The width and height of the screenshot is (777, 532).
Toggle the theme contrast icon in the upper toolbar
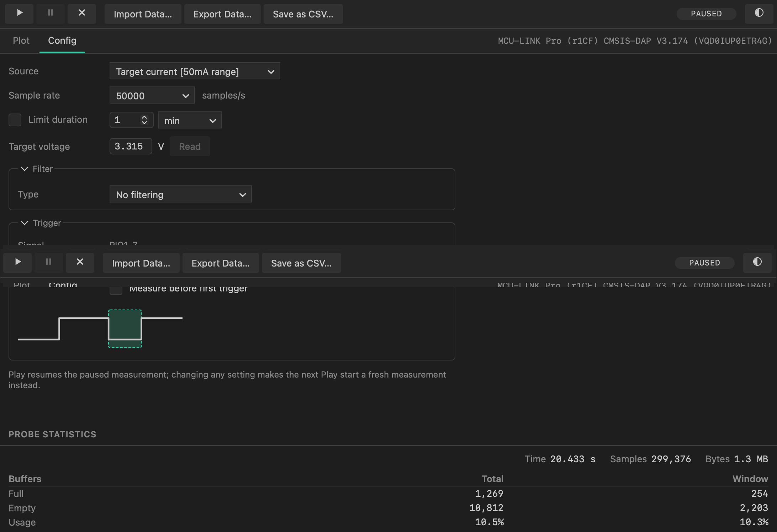(x=759, y=14)
